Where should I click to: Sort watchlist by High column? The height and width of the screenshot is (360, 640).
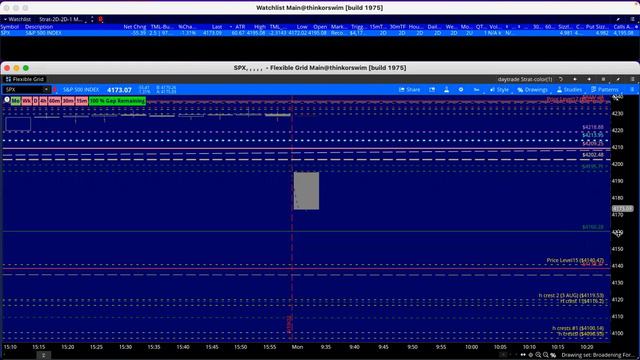pyautogui.click(x=260, y=27)
